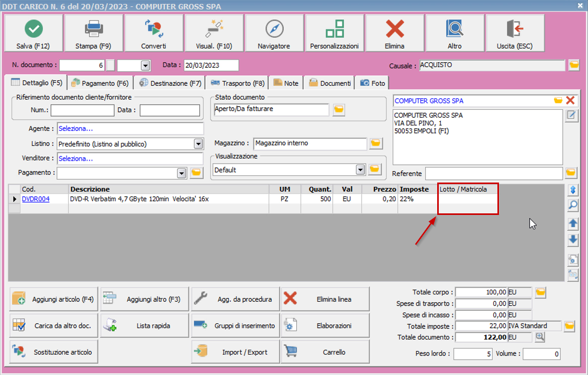588x375 pixels.
Task: Expand the Visualizzazione Default dropdown
Action: (360, 169)
